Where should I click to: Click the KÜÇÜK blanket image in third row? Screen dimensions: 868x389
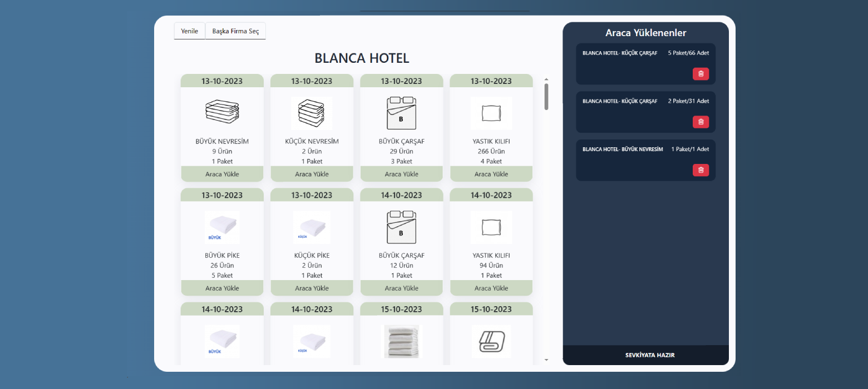tap(312, 341)
